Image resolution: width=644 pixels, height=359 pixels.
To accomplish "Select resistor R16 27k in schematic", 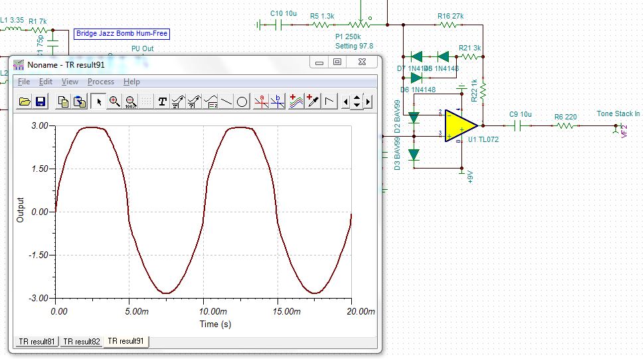I will tap(449, 25).
